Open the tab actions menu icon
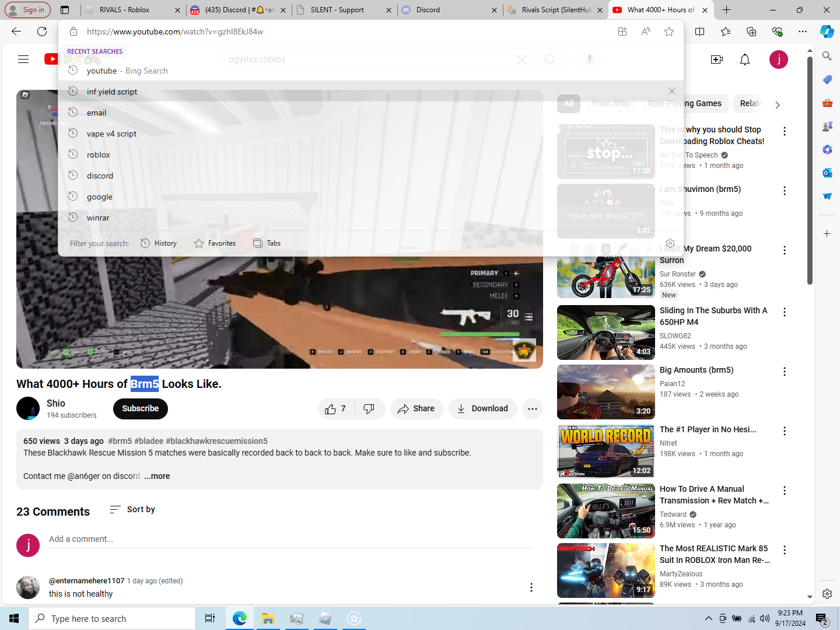Viewport: 840px width, 630px height. (x=65, y=10)
